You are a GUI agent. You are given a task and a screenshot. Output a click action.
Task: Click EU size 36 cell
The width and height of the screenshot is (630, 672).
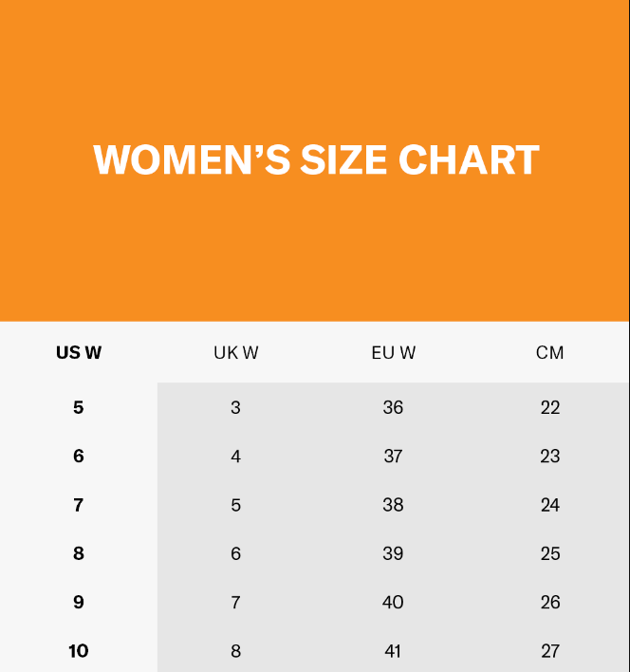tap(393, 407)
